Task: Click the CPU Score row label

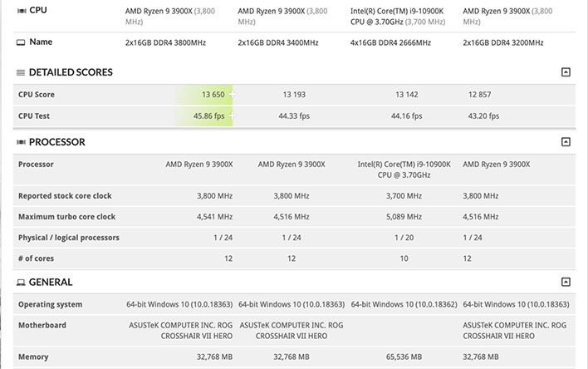Action: pos(37,95)
